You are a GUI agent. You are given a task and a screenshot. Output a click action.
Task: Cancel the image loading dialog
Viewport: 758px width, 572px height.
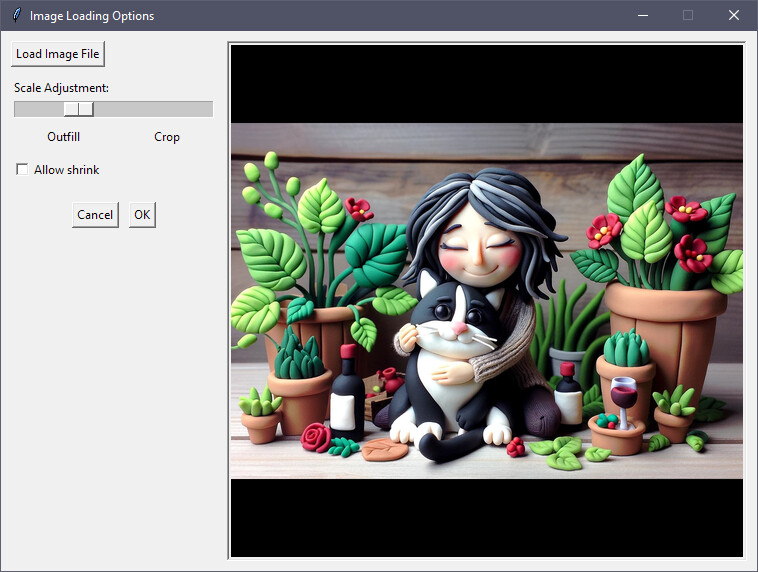tap(95, 215)
